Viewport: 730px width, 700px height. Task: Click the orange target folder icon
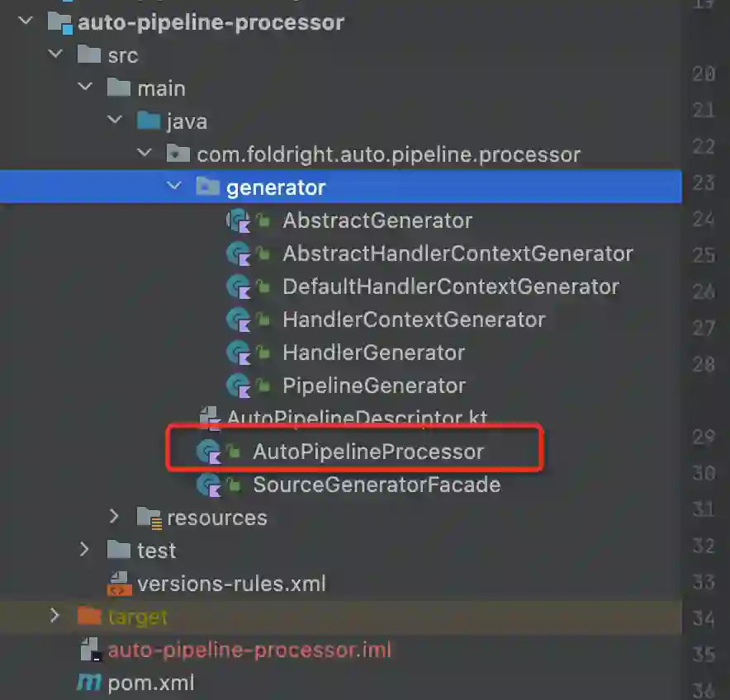[88, 617]
